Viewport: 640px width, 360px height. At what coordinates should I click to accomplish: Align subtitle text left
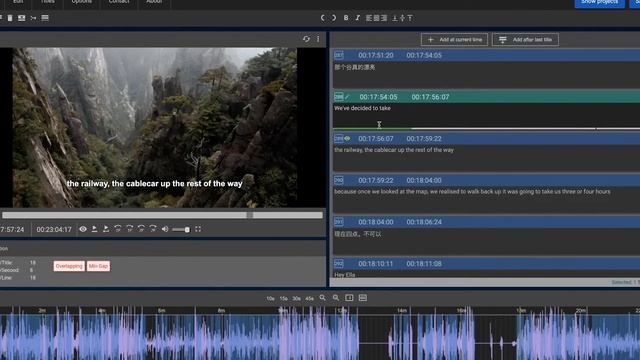pyautogui.click(x=369, y=18)
